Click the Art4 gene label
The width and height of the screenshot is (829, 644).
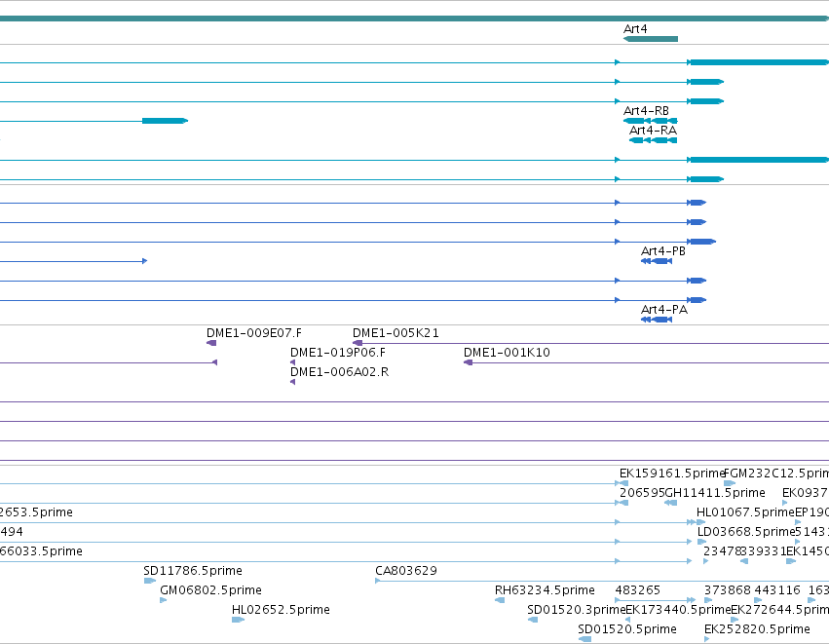(635, 29)
